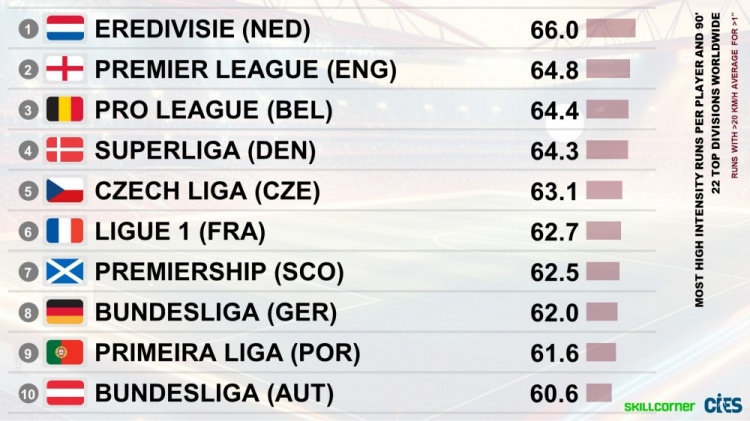Click the Denmark flag beside Superliga
Screen dimensions: 750x421
(x=65, y=150)
